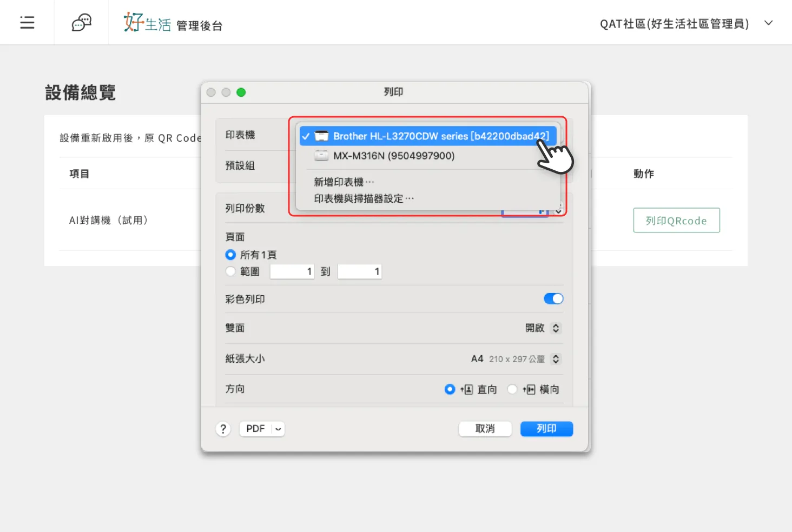Click the MX-M316N printer icon
Screen dimensions: 792x532
(321, 156)
